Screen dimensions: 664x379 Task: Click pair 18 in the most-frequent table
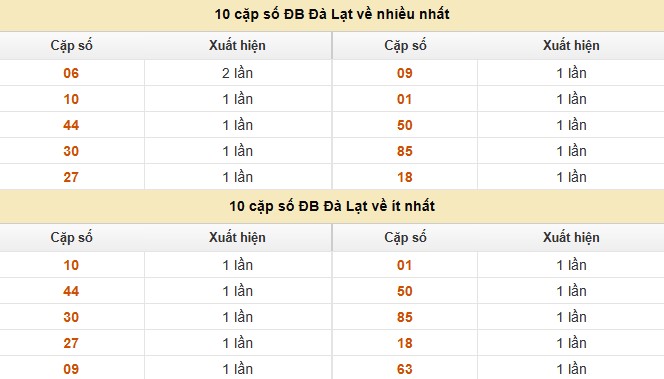click(404, 177)
